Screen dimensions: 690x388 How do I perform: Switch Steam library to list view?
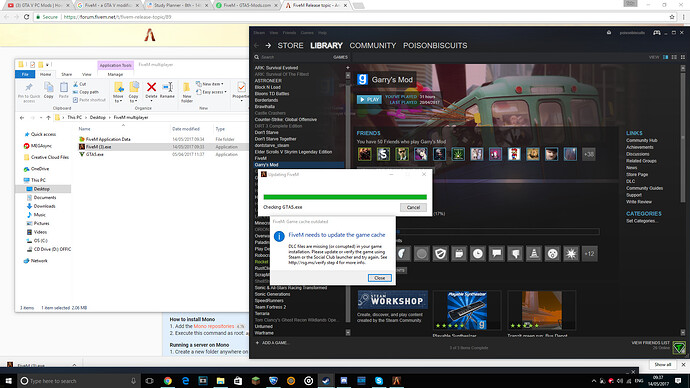pyautogui.click(x=674, y=57)
